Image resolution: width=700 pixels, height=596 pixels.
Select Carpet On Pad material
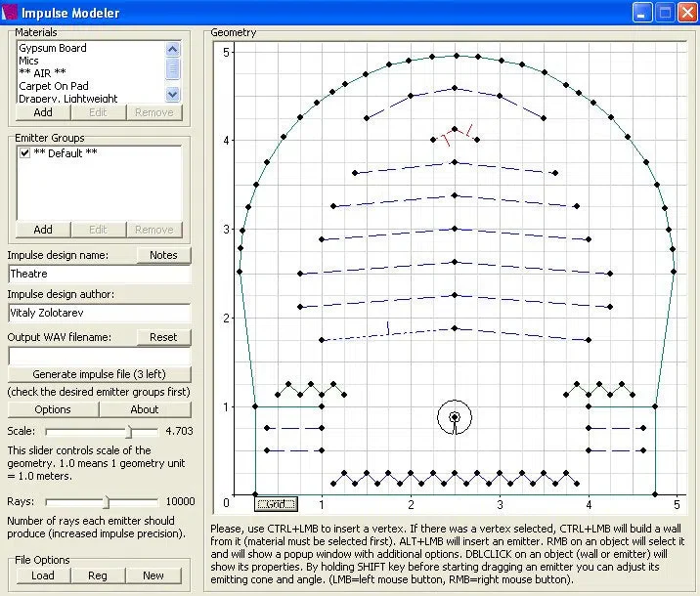[x=54, y=86]
